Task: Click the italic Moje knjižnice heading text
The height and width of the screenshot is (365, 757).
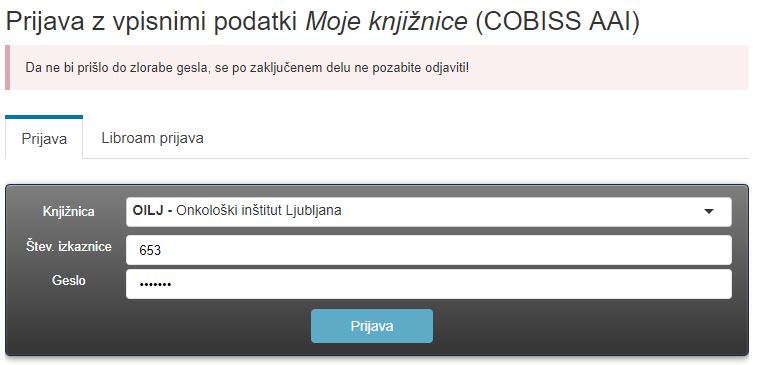Action: point(386,22)
